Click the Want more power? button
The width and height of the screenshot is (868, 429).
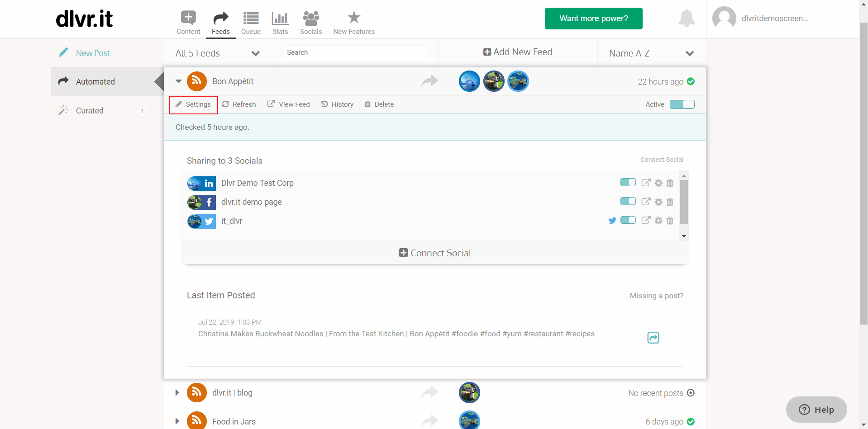594,19
